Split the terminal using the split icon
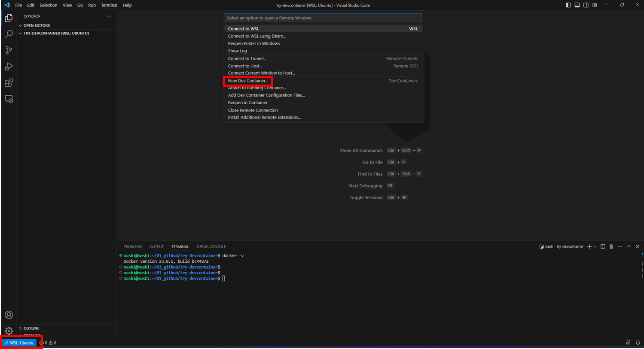Screen dimensions: 644x349 pyautogui.click(x=603, y=246)
